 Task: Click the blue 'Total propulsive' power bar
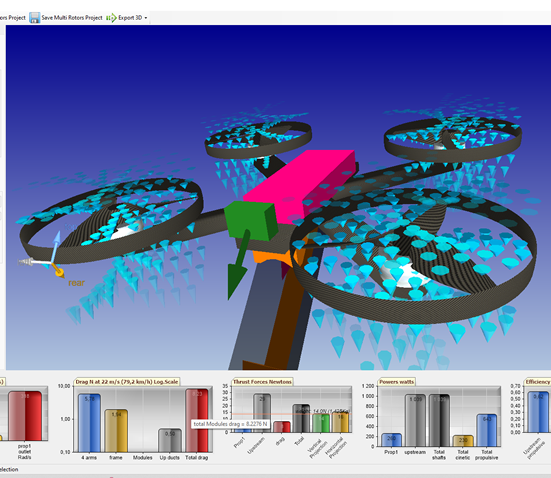[x=487, y=430]
